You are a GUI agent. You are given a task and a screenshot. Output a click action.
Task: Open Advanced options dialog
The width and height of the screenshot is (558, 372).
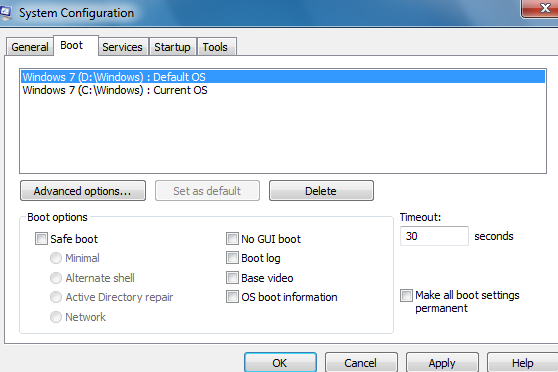pyautogui.click(x=83, y=191)
